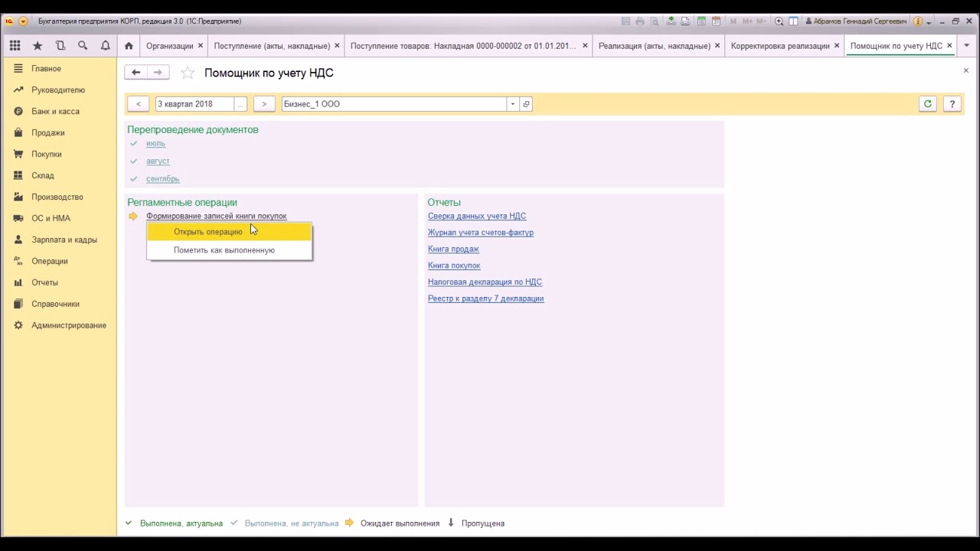Expand the open tabs list arrow
The image size is (980, 551).
(966, 46)
